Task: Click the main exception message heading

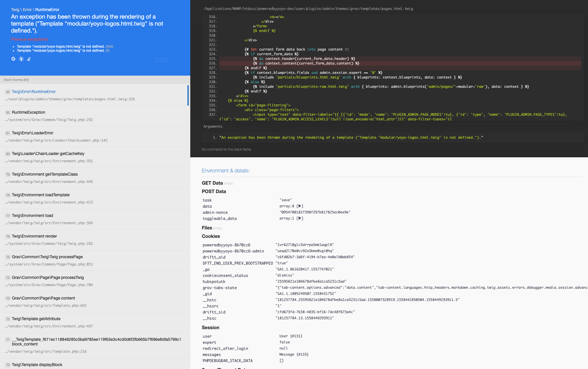Action: click(x=87, y=24)
